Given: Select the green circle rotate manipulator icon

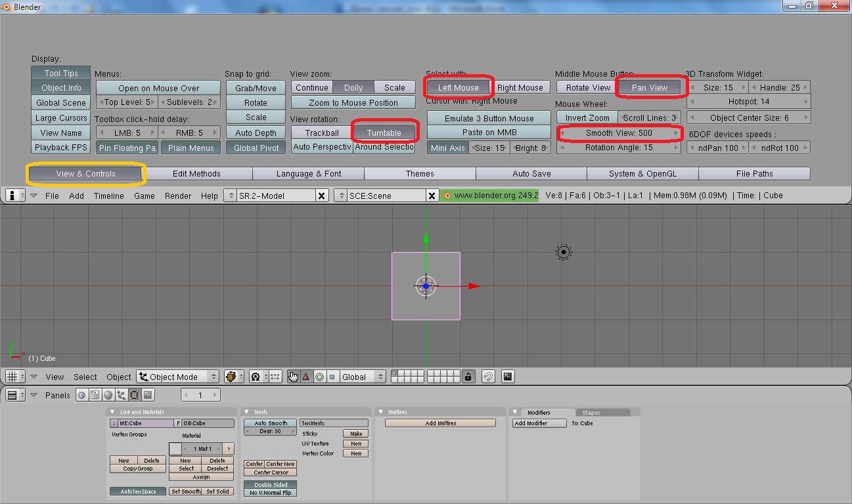Looking at the screenshot, I should pos(319,377).
